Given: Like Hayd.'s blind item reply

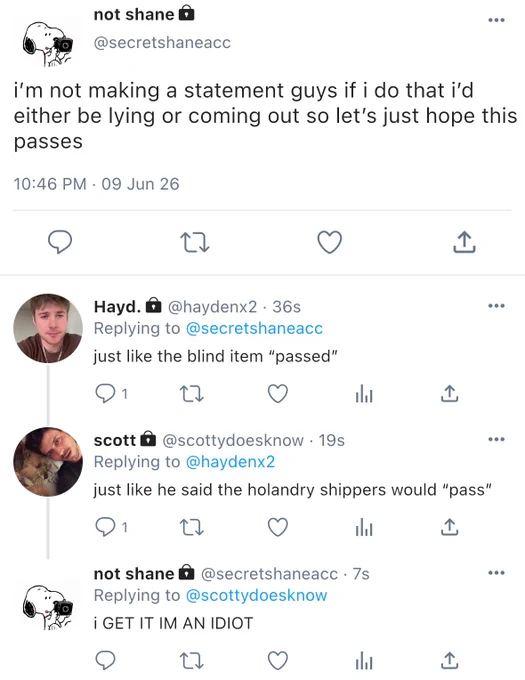Looking at the screenshot, I should [277, 394].
